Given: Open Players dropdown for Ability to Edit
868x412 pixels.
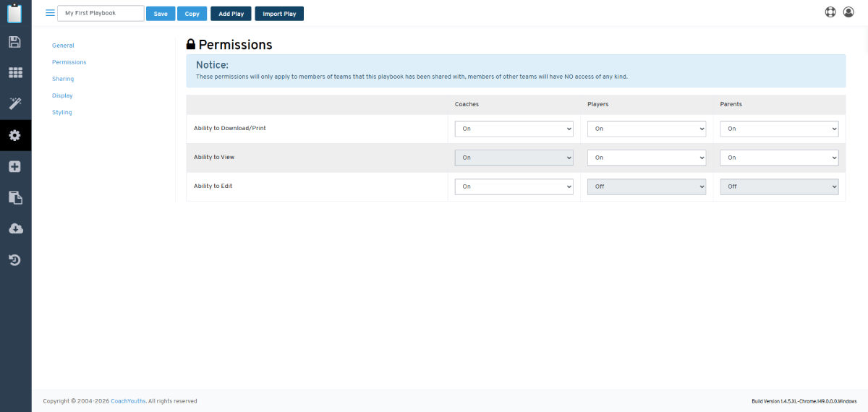Looking at the screenshot, I should [x=647, y=186].
